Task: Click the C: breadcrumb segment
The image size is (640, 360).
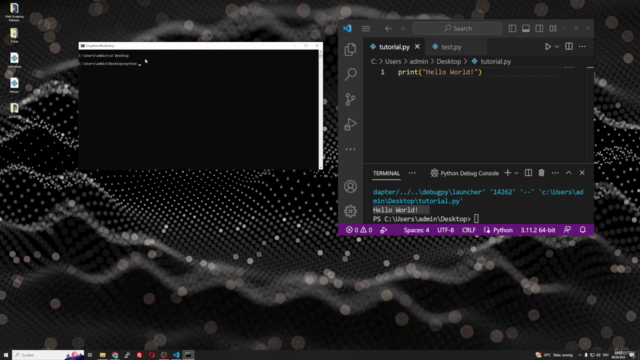Action: click(373, 62)
